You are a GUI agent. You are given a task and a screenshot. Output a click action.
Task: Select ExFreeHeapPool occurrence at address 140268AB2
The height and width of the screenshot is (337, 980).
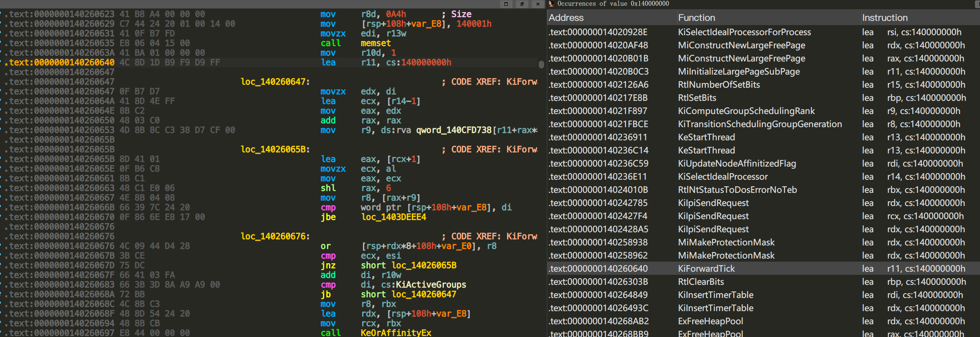[x=763, y=321]
